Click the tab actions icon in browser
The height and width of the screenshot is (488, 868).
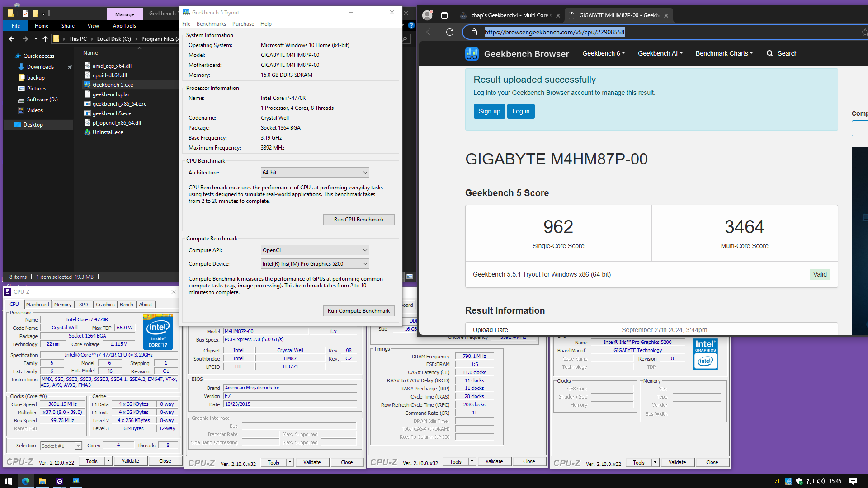[x=444, y=15]
